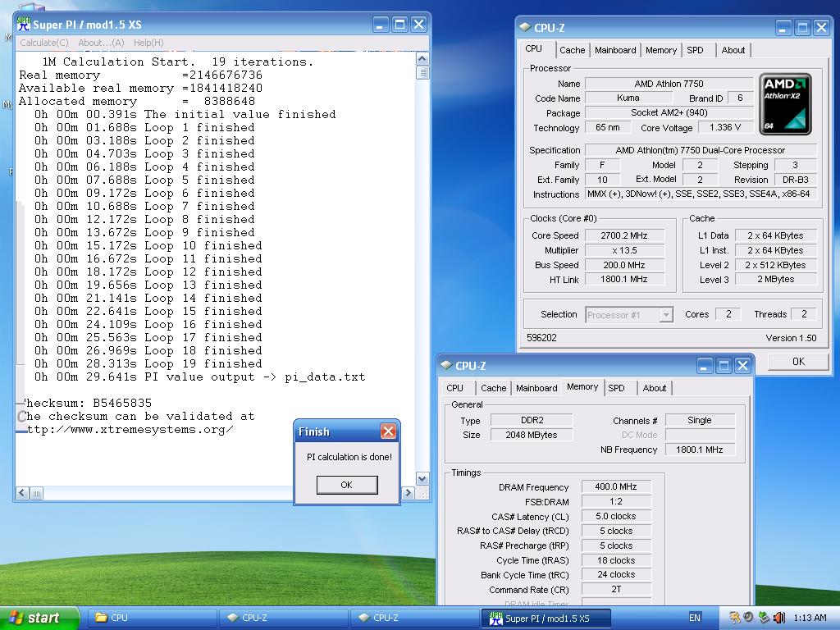Click the Loop 19 finished line
The image size is (840, 630).
click(x=148, y=363)
